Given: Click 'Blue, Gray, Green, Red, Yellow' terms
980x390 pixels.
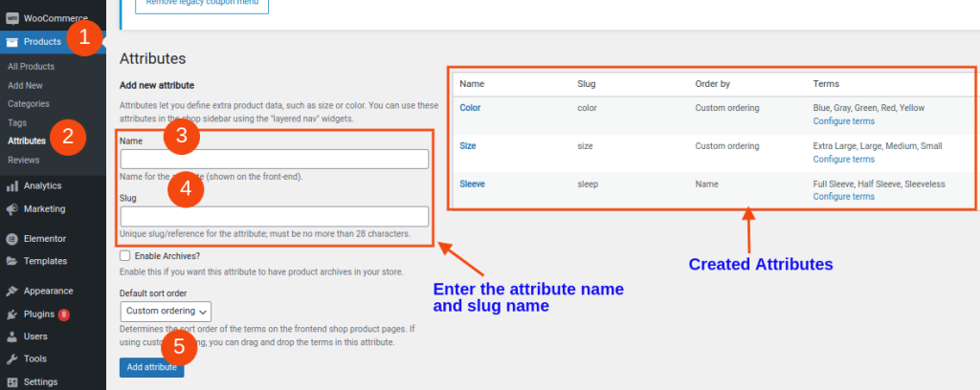Looking at the screenshot, I should pos(869,108).
